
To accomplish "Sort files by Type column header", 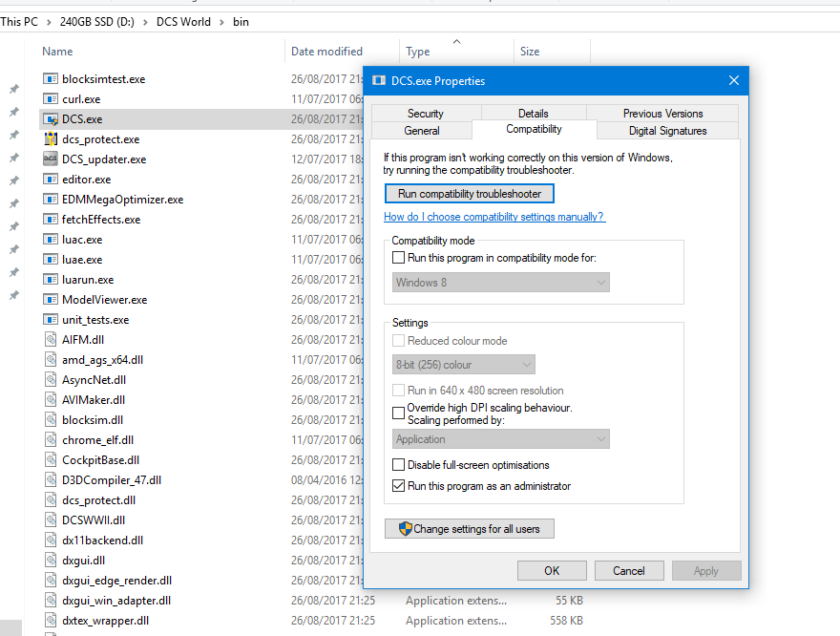I will click(x=418, y=52).
